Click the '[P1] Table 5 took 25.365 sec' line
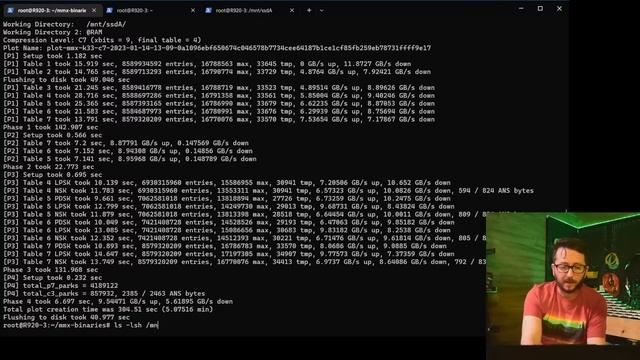The width and height of the screenshot is (640, 360). click(x=219, y=104)
